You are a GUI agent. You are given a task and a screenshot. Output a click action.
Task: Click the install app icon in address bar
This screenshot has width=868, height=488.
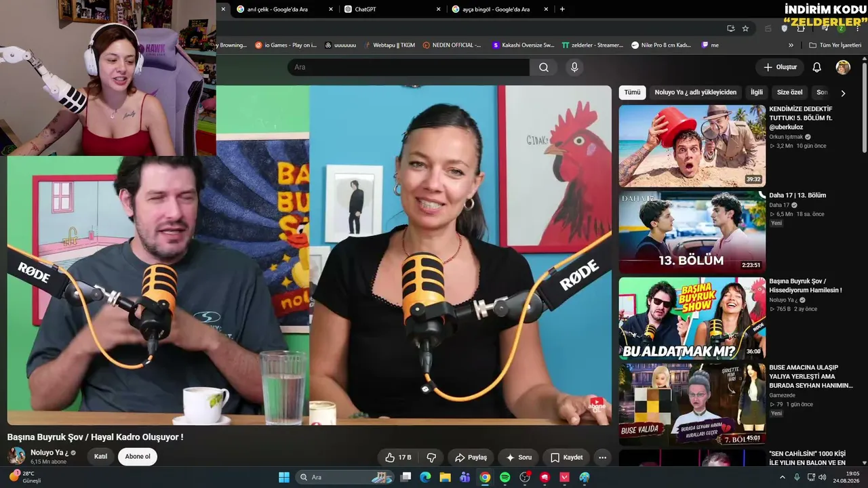pos(730,28)
